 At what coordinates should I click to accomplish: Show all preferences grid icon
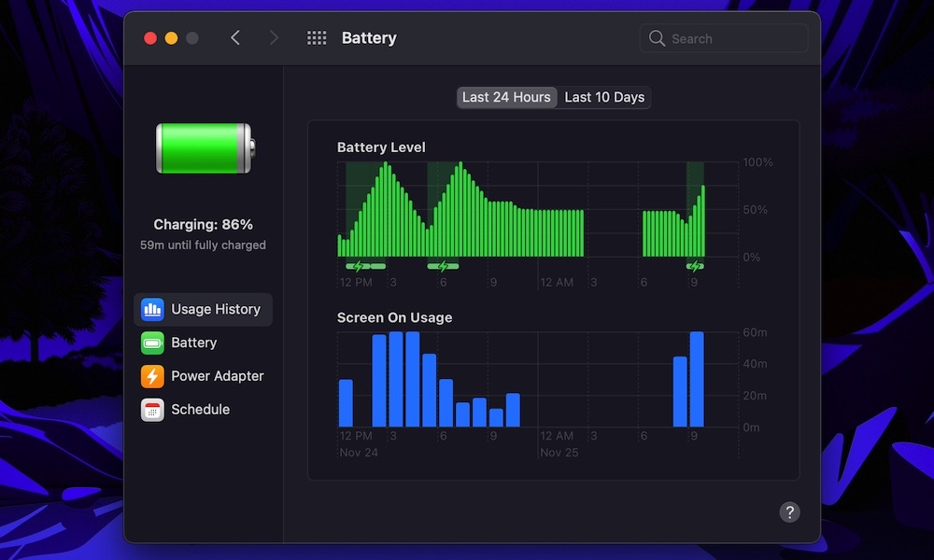click(x=317, y=38)
